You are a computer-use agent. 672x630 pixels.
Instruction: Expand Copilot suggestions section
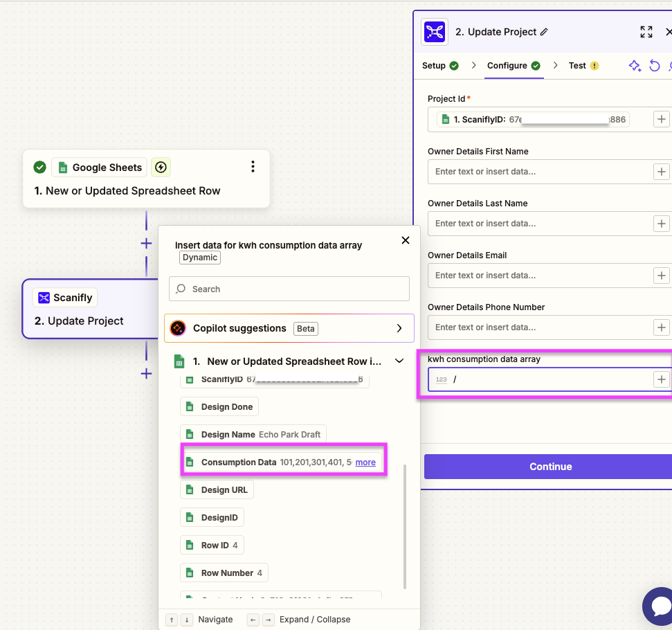[399, 328]
